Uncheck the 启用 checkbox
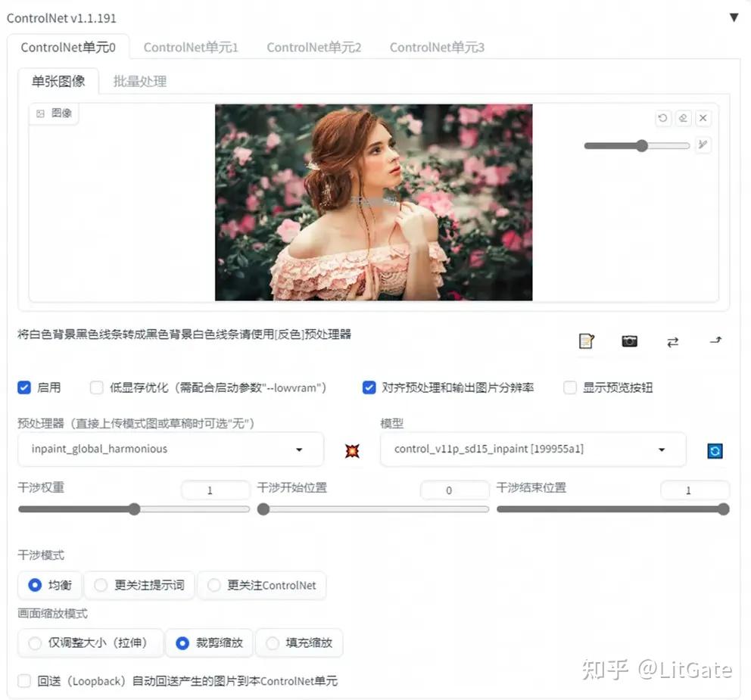The width and height of the screenshot is (751, 700). 24,387
